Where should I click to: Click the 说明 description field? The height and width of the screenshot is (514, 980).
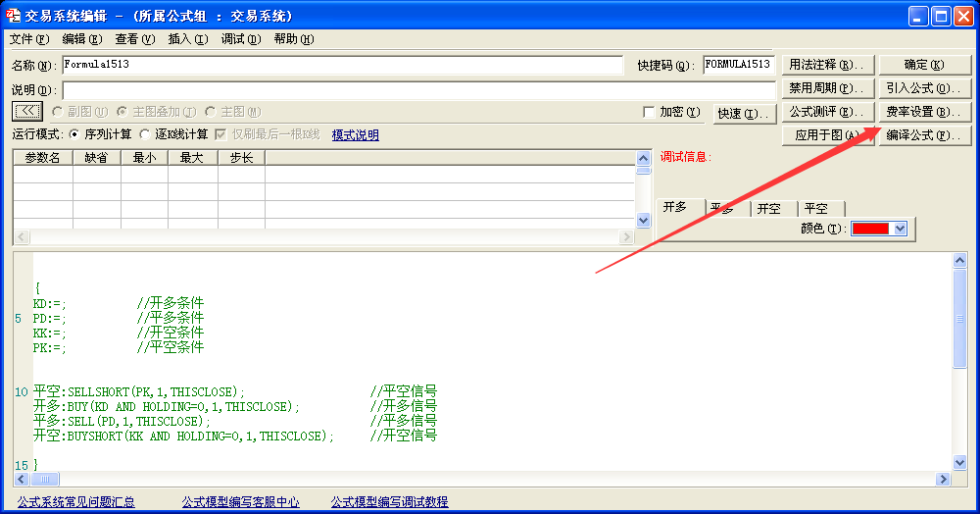coord(418,89)
